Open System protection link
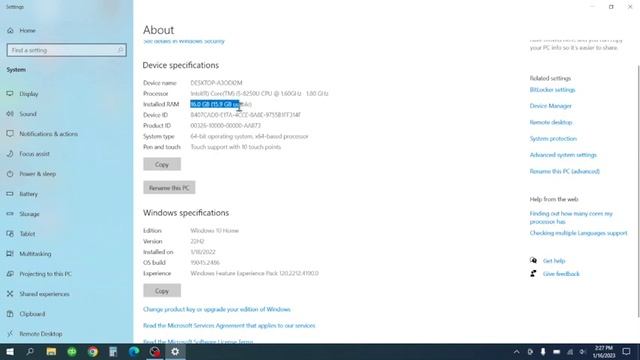Viewport: 640px width, 360px height. pos(553,139)
